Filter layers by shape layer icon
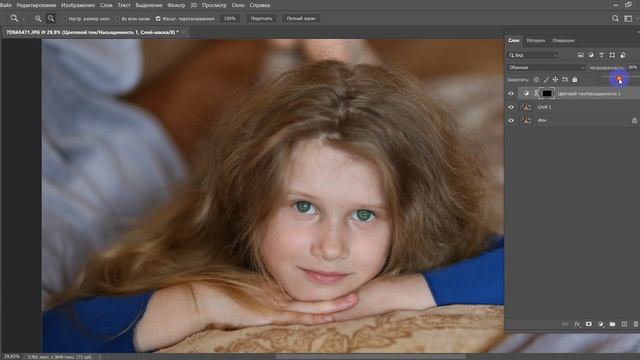This screenshot has height=360, width=640. [612, 55]
